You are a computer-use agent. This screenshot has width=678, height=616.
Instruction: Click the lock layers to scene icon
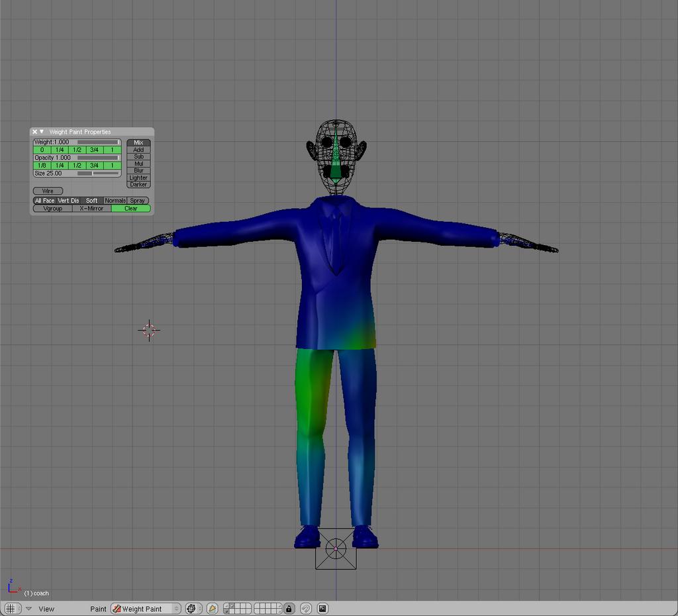point(289,609)
